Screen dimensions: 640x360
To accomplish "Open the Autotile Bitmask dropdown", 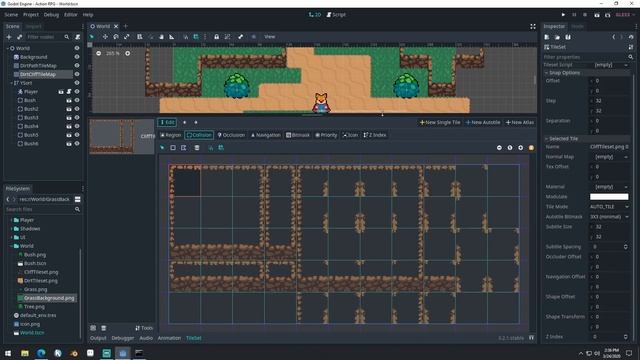I will [x=609, y=217].
